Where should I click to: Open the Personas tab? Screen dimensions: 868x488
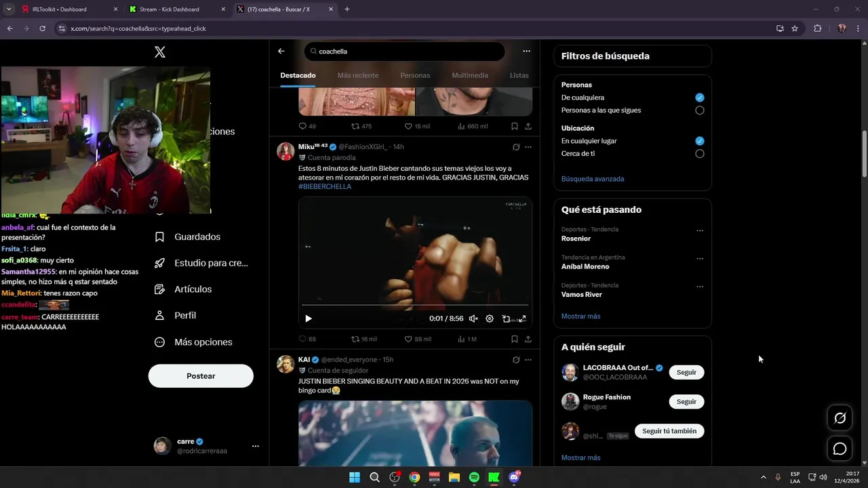415,75
